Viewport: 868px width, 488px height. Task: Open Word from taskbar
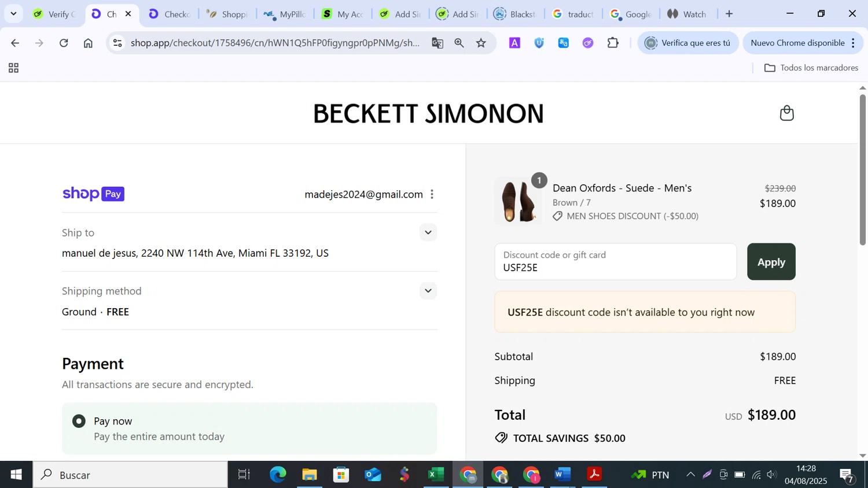(562, 475)
